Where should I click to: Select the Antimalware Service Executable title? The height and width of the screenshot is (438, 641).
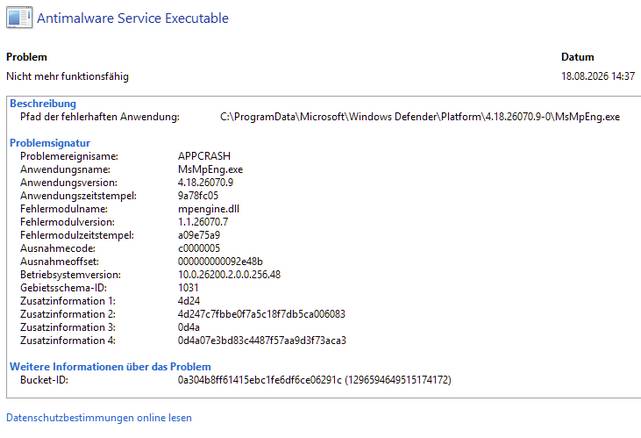point(133,18)
